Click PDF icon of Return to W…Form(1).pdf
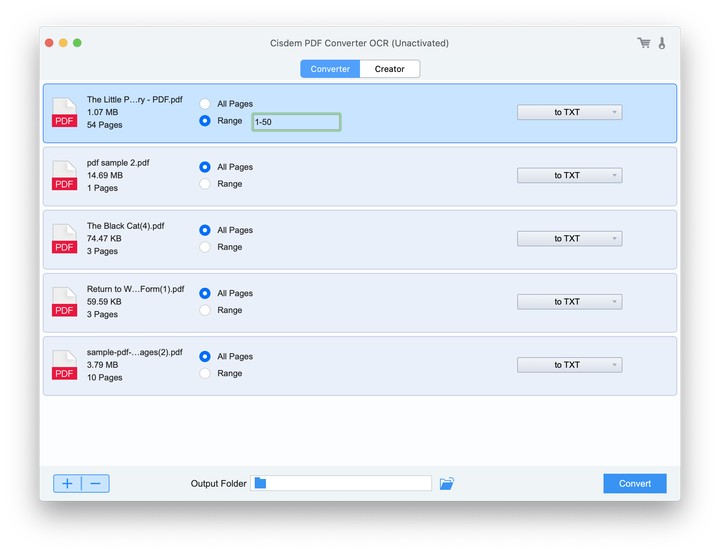The height and width of the screenshot is (553, 720). tap(64, 302)
